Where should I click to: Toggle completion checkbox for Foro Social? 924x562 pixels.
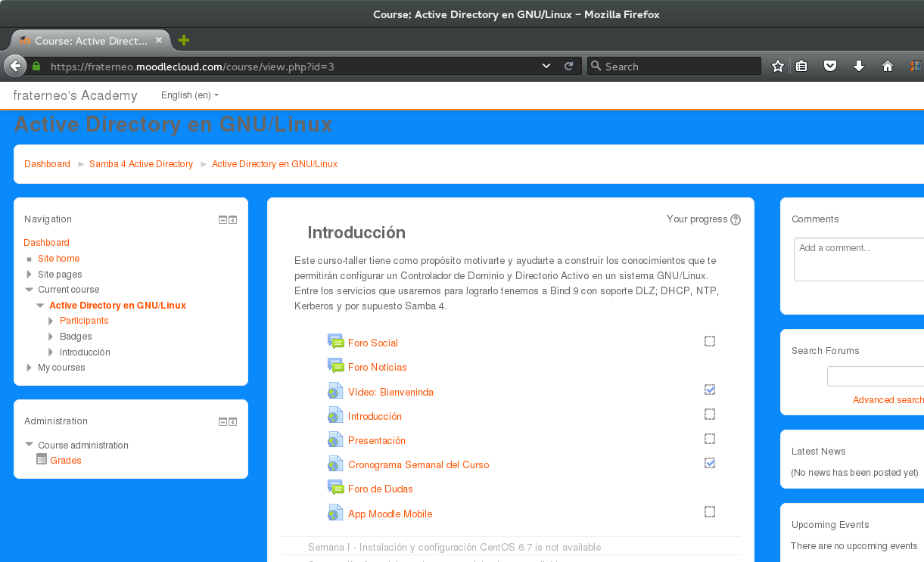[x=709, y=341]
